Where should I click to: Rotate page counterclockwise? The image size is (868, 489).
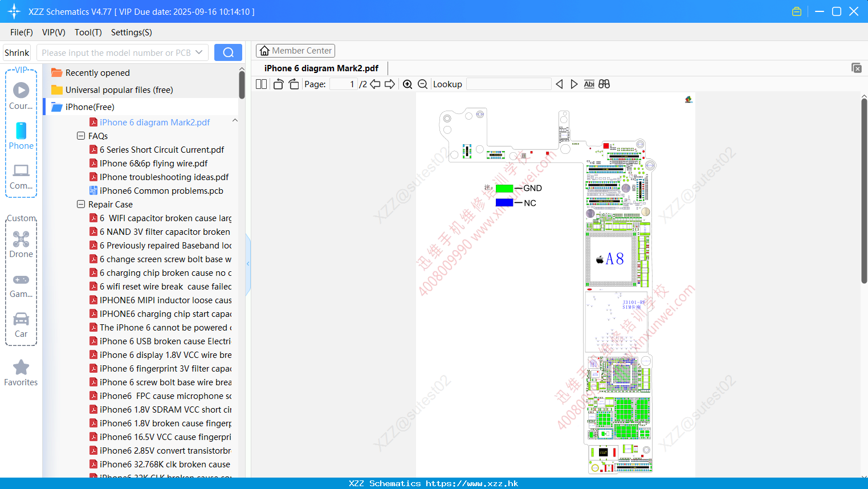point(278,84)
